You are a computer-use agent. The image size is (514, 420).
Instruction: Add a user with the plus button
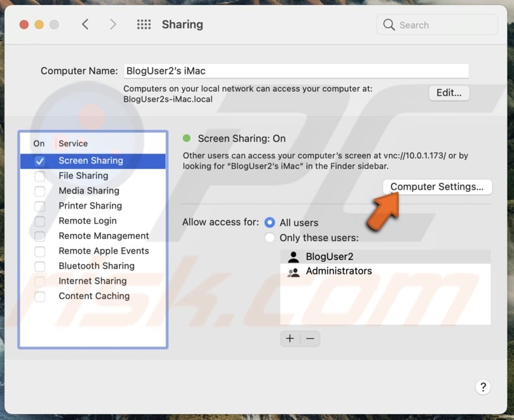[290, 339]
